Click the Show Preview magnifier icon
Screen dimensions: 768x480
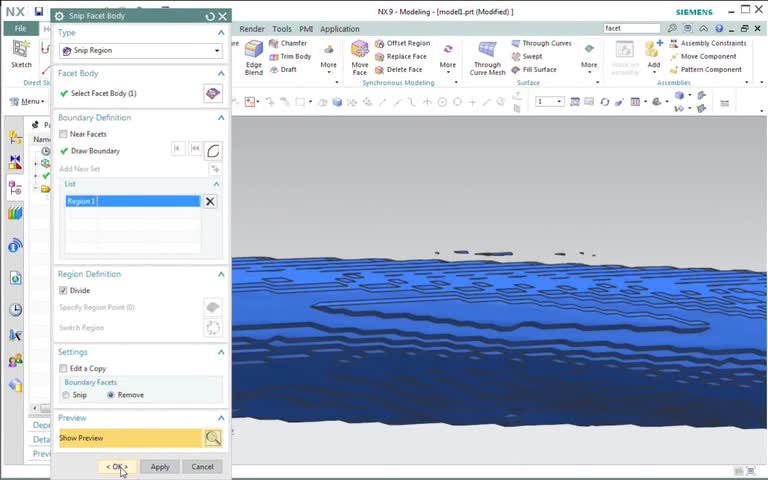tap(213, 438)
